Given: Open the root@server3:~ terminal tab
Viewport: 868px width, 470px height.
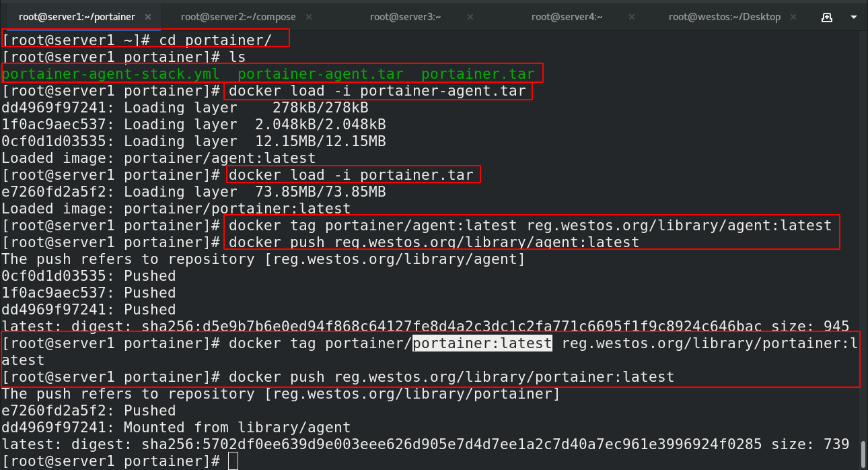Looking at the screenshot, I should pyautogui.click(x=405, y=16).
